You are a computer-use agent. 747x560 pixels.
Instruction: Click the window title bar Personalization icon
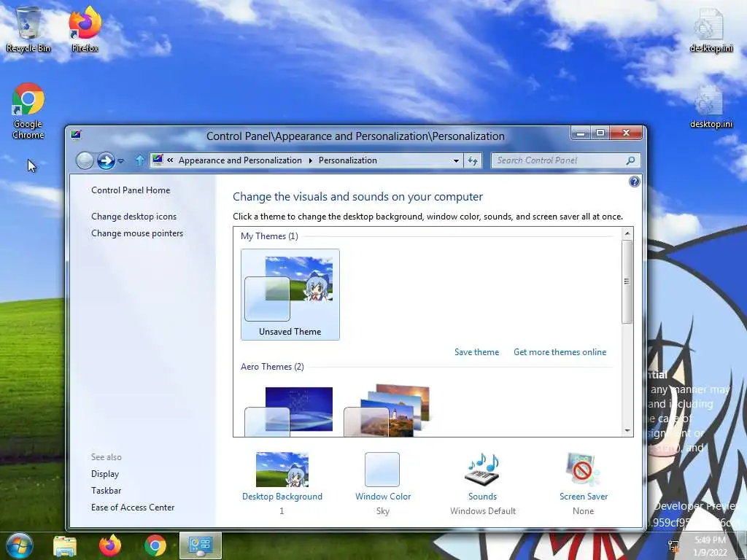pos(76,135)
